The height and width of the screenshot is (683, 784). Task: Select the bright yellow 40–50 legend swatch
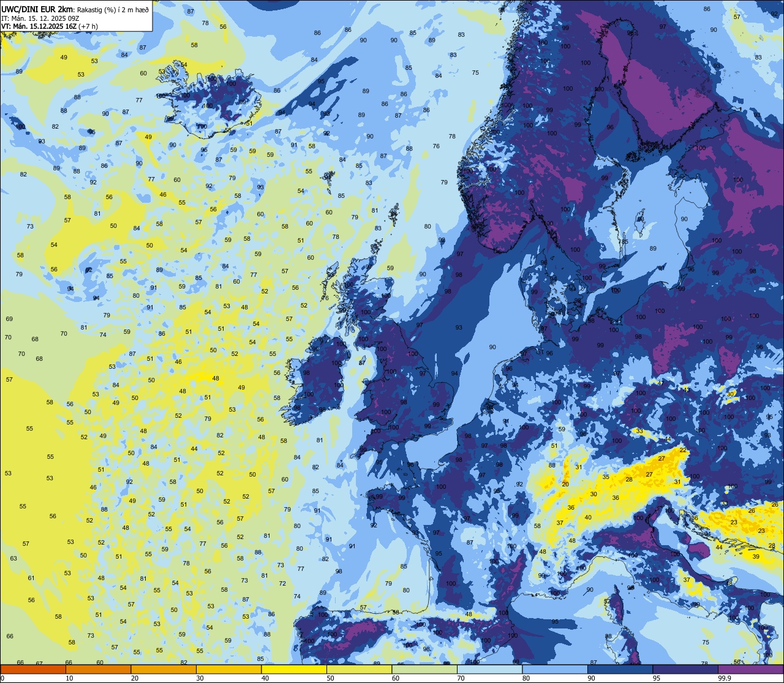click(x=293, y=669)
